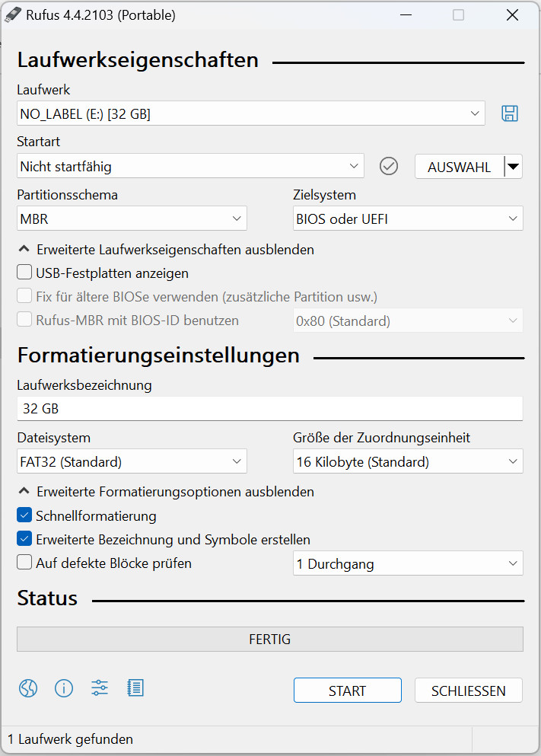Click the Rufus USB drive title icon
541x756 pixels.
point(13,15)
